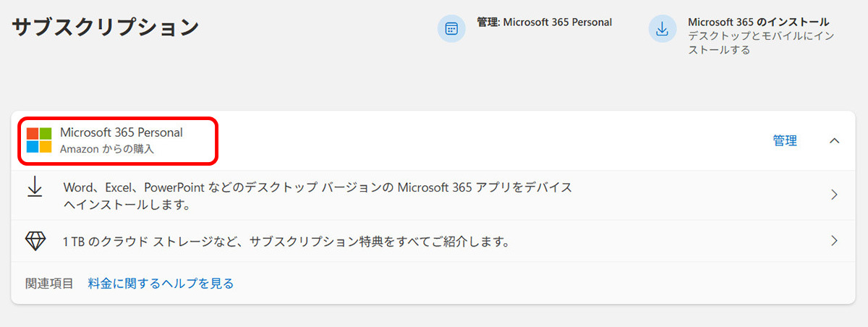Click the header area of the subscription card
The height and width of the screenshot is (327, 868).
(433, 141)
